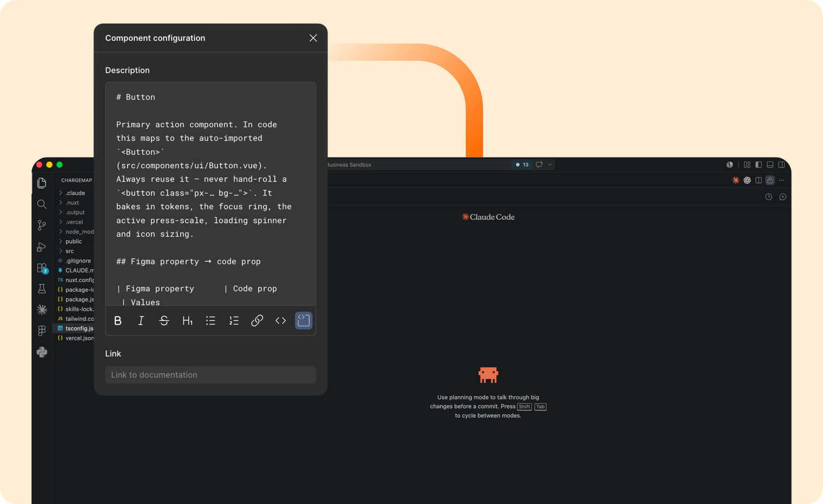
Task: Open the chat sparkle icon in title bar
Action: coord(539,164)
